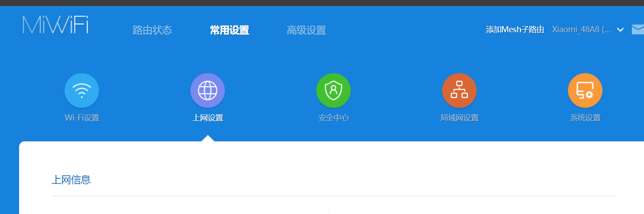Open the orange network 局域网设置 icon

(x=459, y=90)
